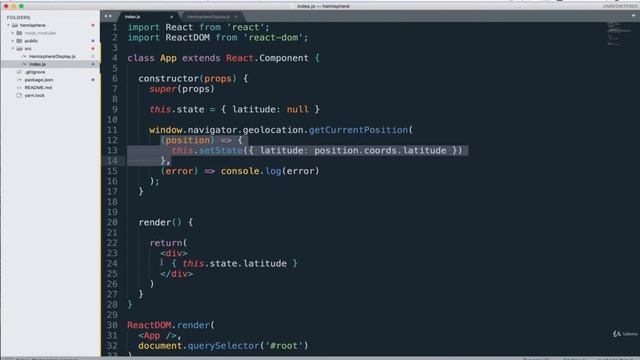Image resolution: width=640 pixels, height=360 pixels.
Task: Click the public folder icon
Action: [20, 41]
